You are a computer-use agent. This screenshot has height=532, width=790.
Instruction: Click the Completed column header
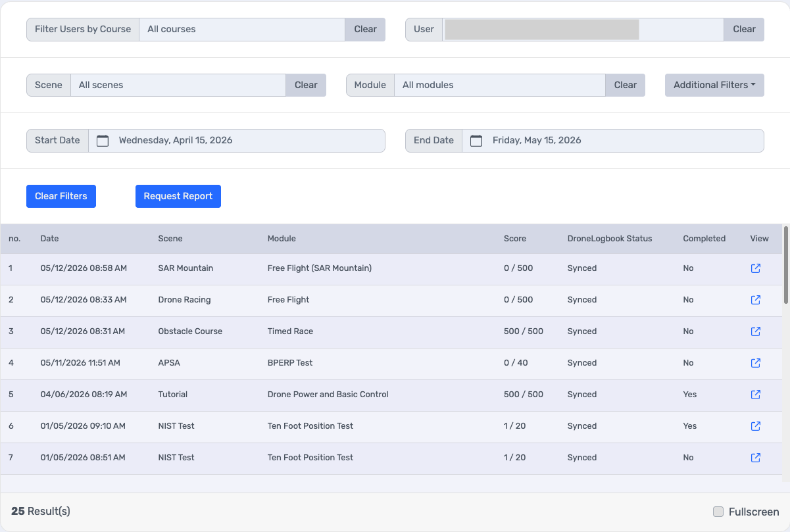click(x=704, y=239)
